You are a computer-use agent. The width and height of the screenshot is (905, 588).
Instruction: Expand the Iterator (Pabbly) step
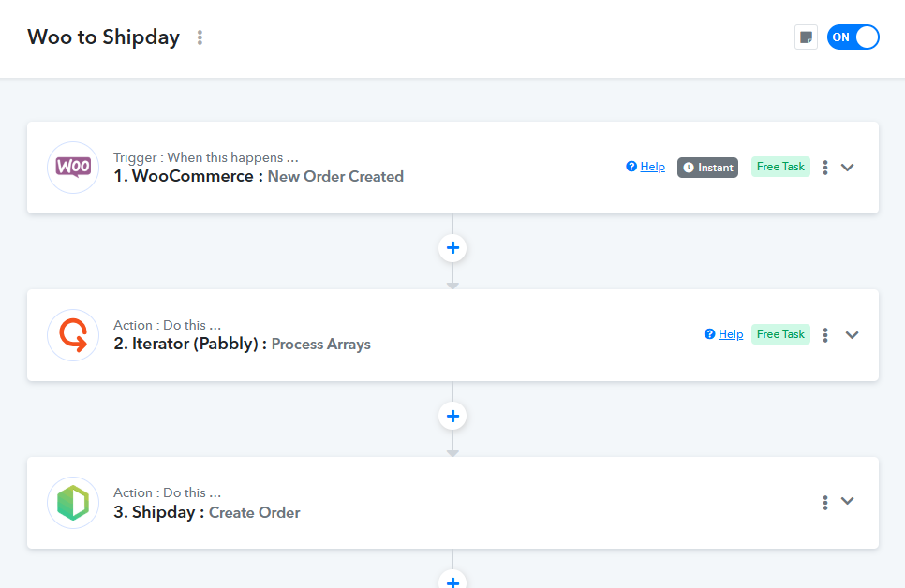(852, 335)
